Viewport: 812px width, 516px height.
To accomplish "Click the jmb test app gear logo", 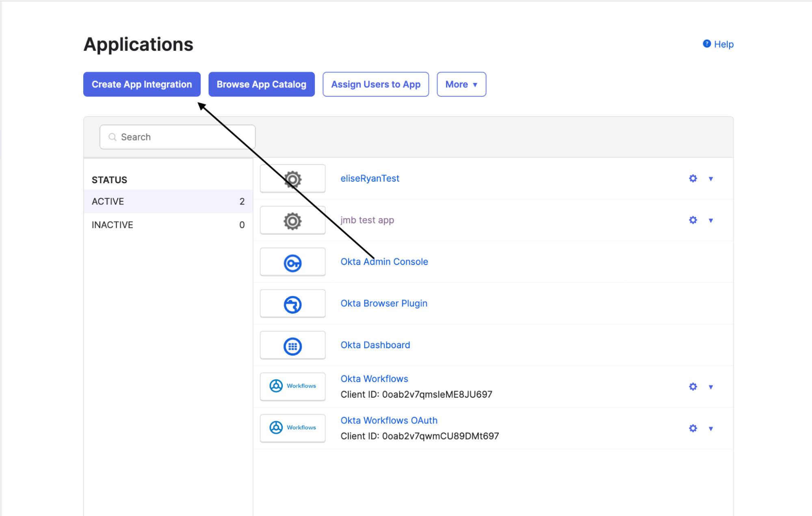I will pos(292,221).
